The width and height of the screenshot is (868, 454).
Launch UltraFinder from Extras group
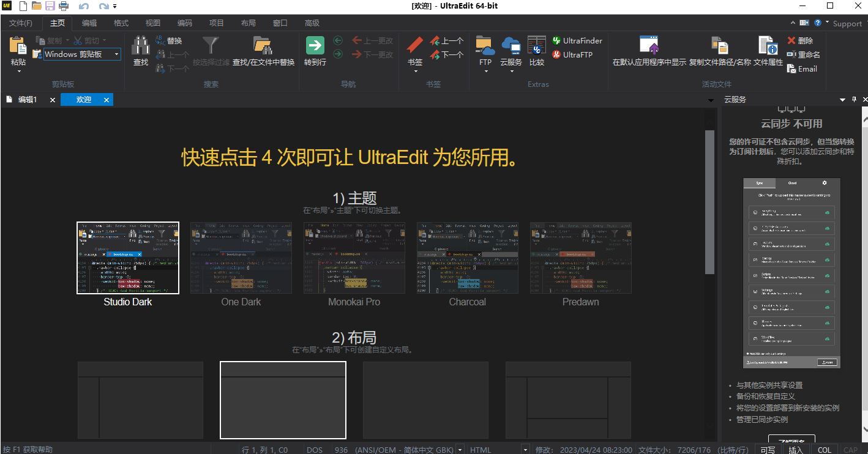pos(577,41)
